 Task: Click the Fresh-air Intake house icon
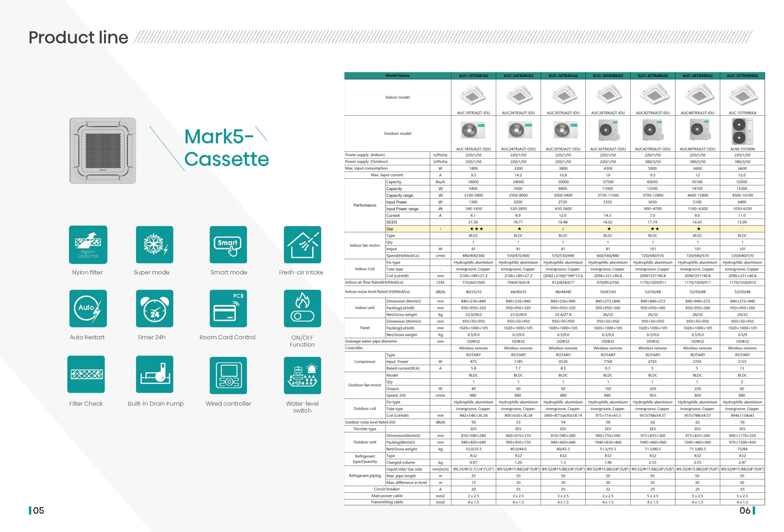point(302,245)
